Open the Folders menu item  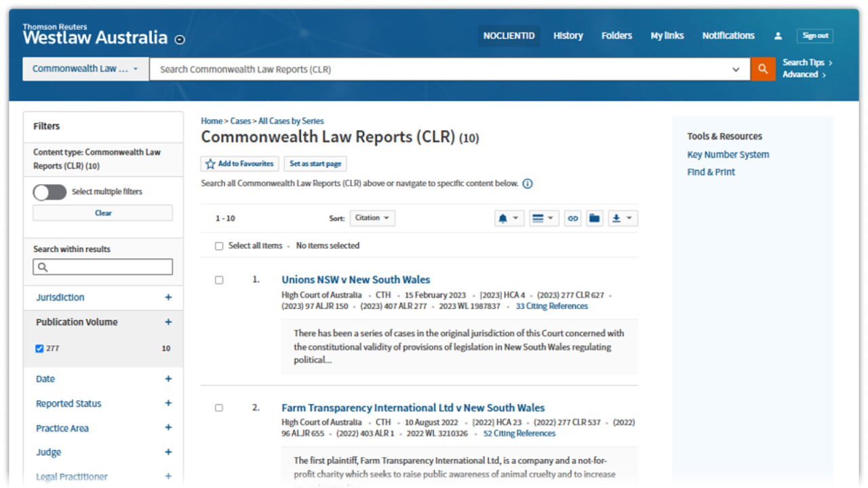[616, 35]
